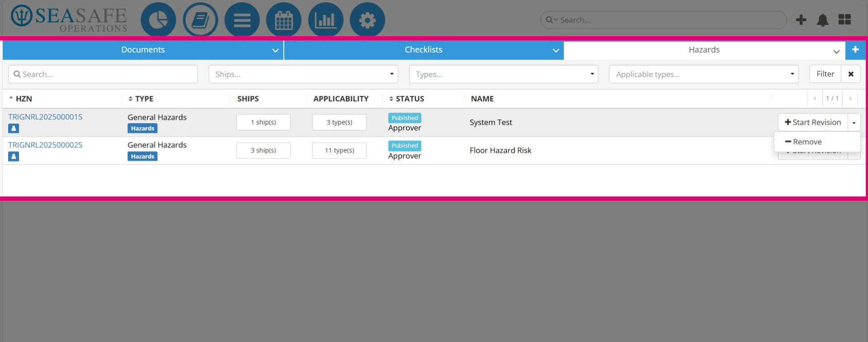Open the Ships dropdown filter
The image size is (868, 342).
303,74
